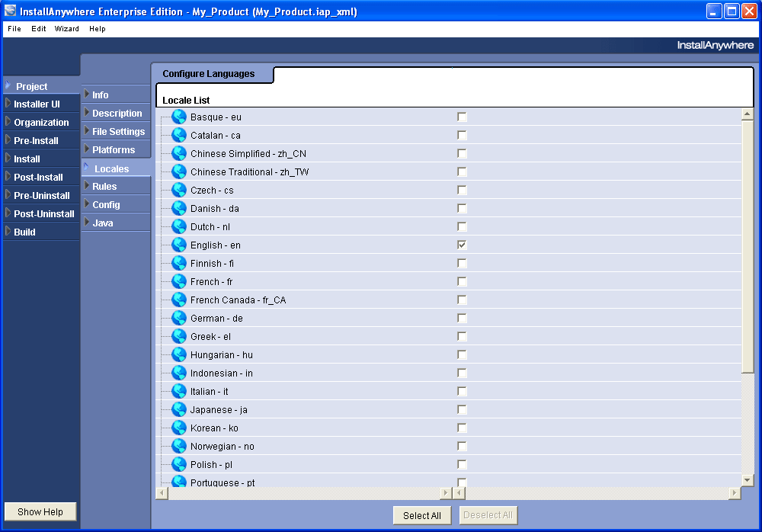
Task: Click the globe icon next to Chinese Simplified
Action: tap(178, 153)
